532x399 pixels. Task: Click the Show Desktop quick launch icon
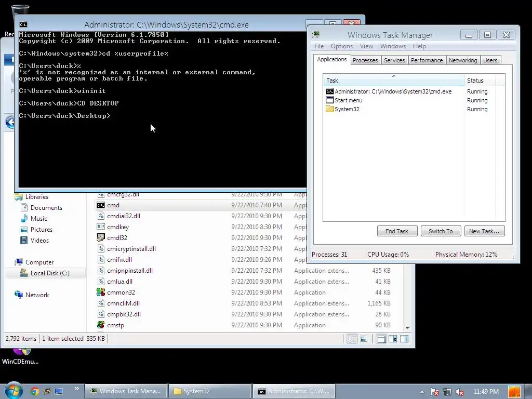[59, 391]
